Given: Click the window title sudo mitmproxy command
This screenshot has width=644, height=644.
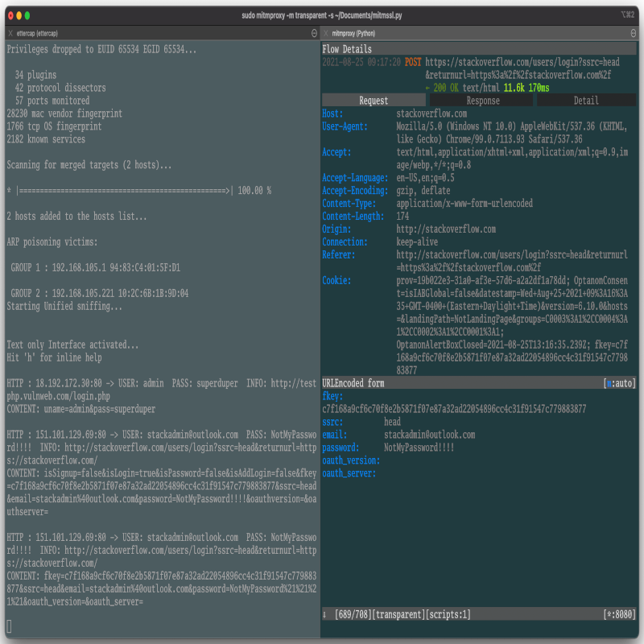Looking at the screenshot, I should tap(321, 15).
